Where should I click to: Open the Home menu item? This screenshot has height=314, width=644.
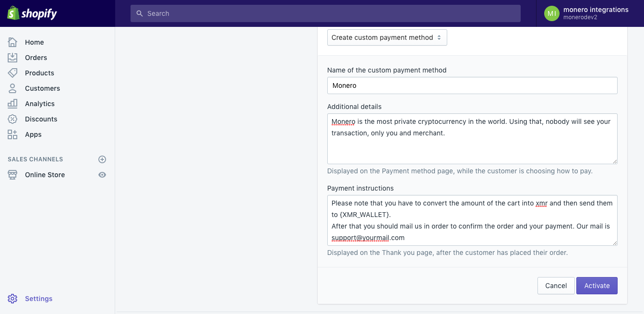pos(35,42)
